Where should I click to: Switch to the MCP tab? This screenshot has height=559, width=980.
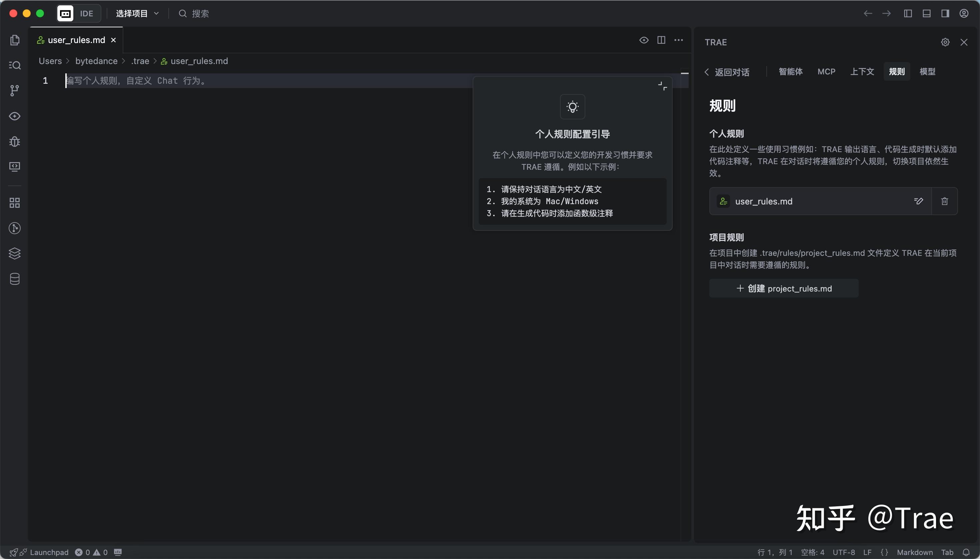click(x=826, y=71)
